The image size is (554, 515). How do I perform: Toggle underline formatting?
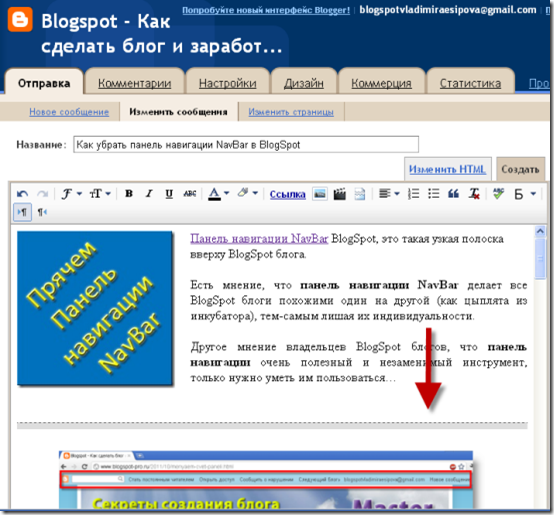coord(169,194)
